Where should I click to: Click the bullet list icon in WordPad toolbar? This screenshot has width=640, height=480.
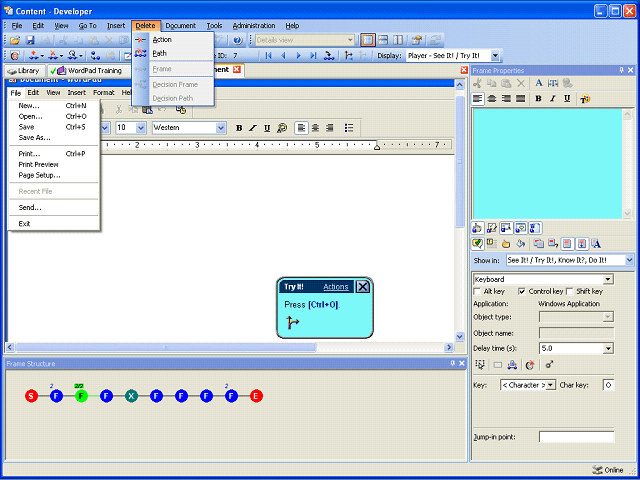pyautogui.click(x=349, y=128)
